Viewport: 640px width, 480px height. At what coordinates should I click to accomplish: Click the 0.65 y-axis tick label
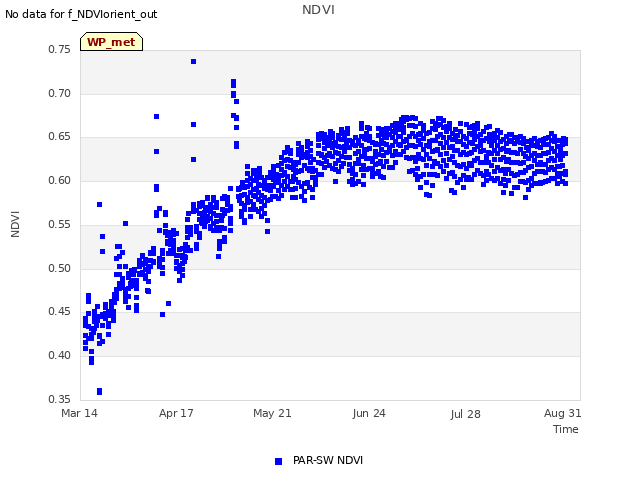click(x=59, y=137)
